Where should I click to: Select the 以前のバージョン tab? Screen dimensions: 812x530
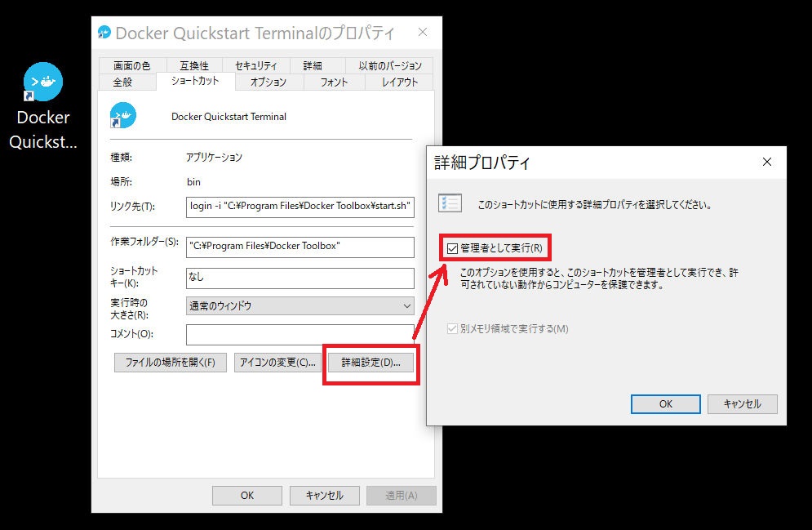point(390,65)
